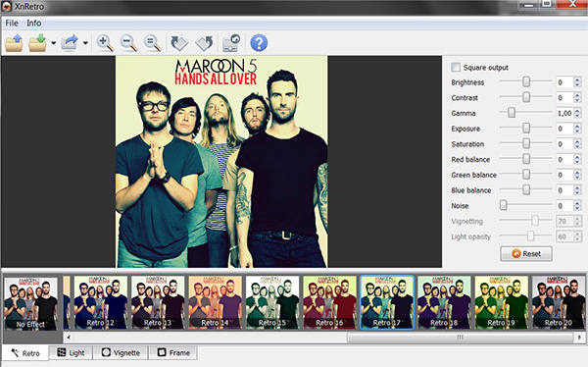Increase Brightness value with stepper arrow
The image size is (588, 367).
click(x=577, y=79)
